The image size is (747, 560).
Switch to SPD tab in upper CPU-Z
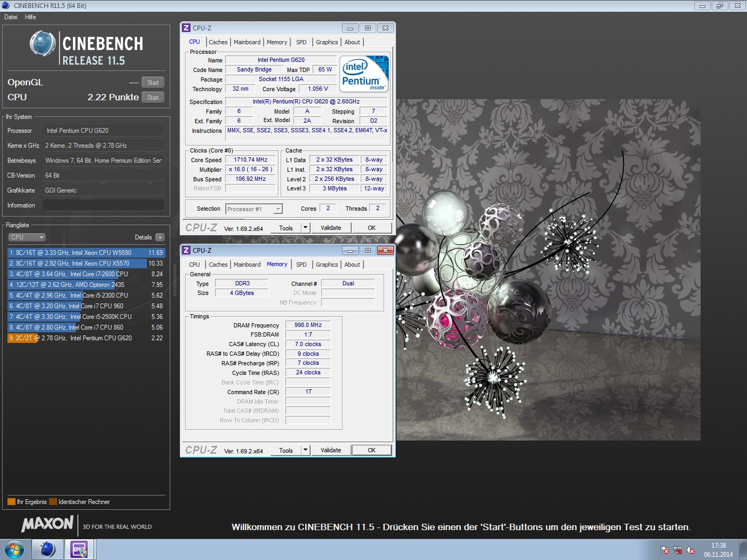pos(301,42)
